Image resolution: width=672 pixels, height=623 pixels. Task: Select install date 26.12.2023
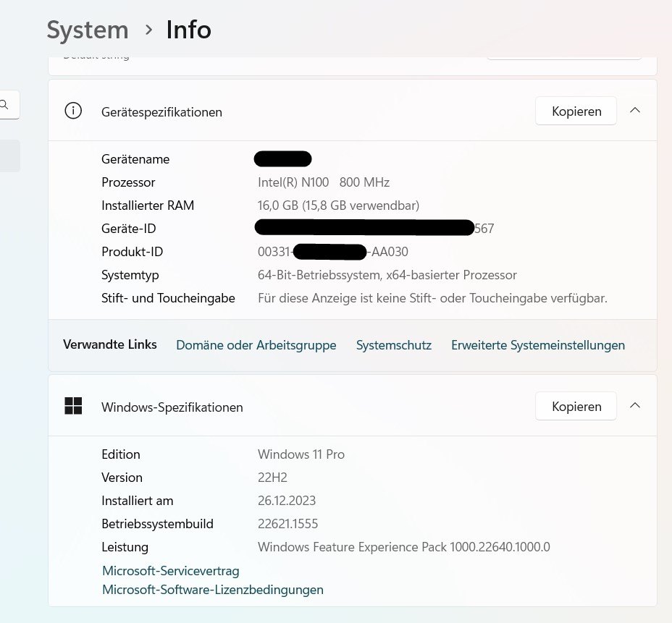tap(287, 501)
